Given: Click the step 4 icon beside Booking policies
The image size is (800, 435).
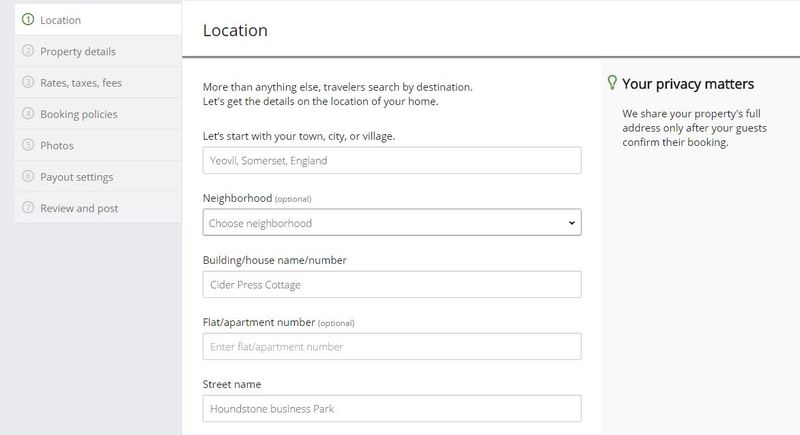Looking at the screenshot, I should (x=28, y=113).
